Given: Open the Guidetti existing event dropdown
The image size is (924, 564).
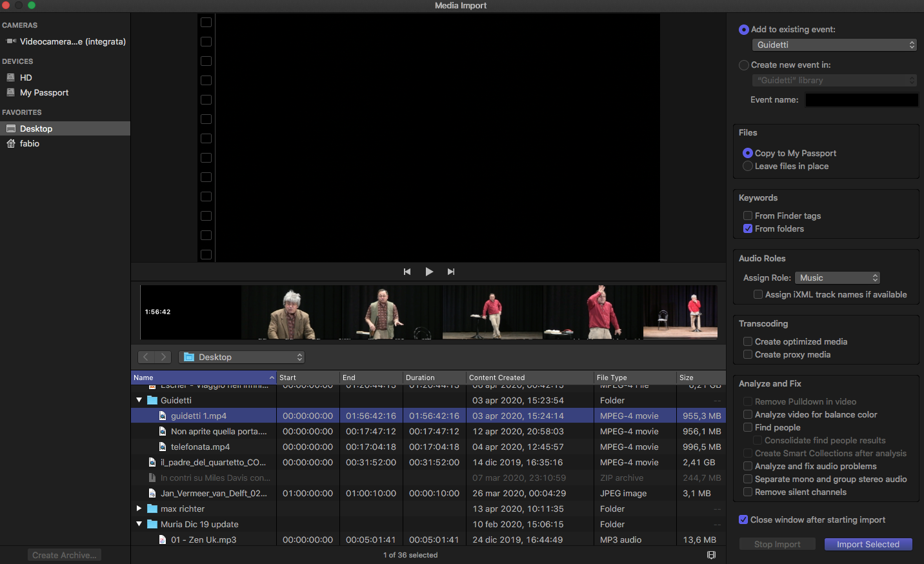Looking at the screenshot, I should [x=835, y=45].
